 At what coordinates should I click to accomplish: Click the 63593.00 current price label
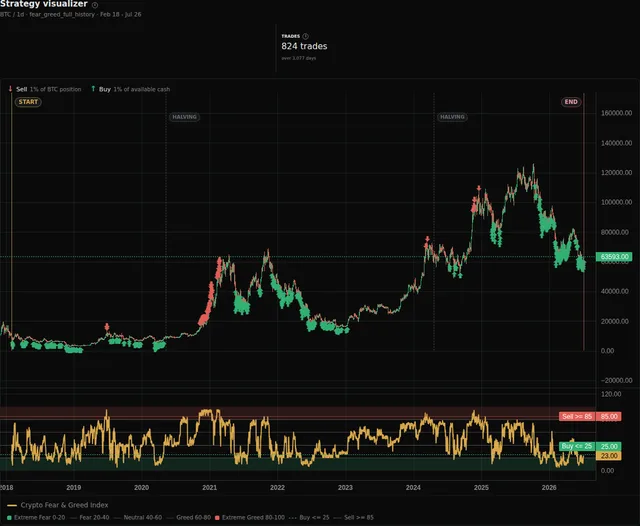pyautogui.click(x=614, y=257)
